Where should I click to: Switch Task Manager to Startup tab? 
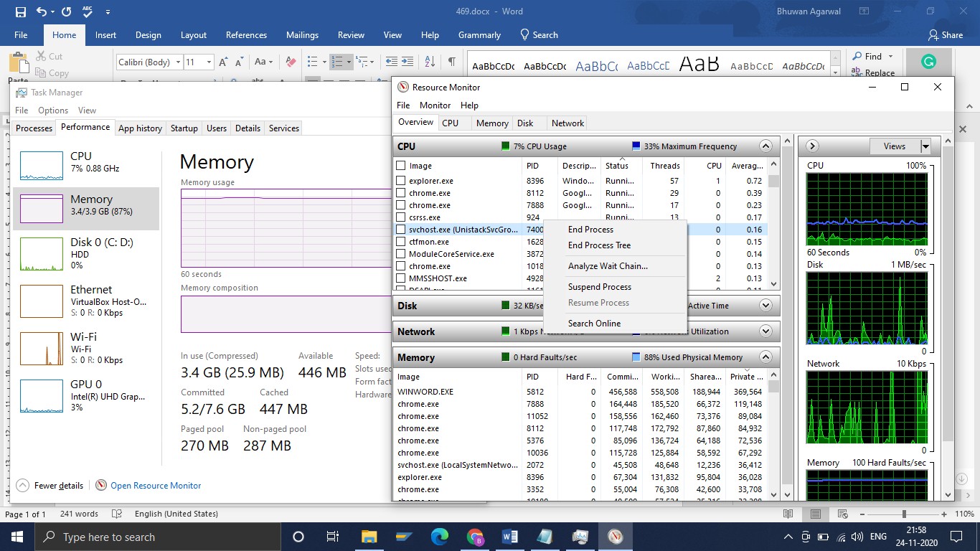(x=184, y=128)
